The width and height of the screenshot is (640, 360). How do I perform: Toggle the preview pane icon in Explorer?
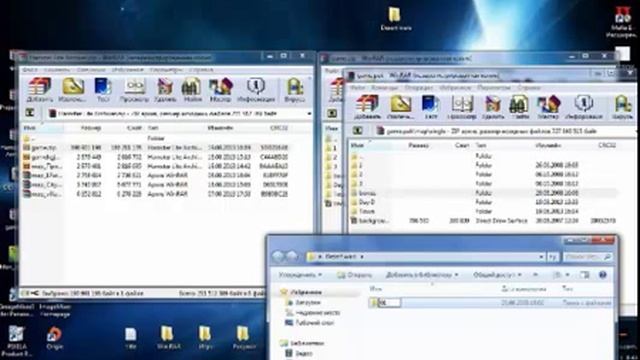pyautogui.click(x=584, y=275)
